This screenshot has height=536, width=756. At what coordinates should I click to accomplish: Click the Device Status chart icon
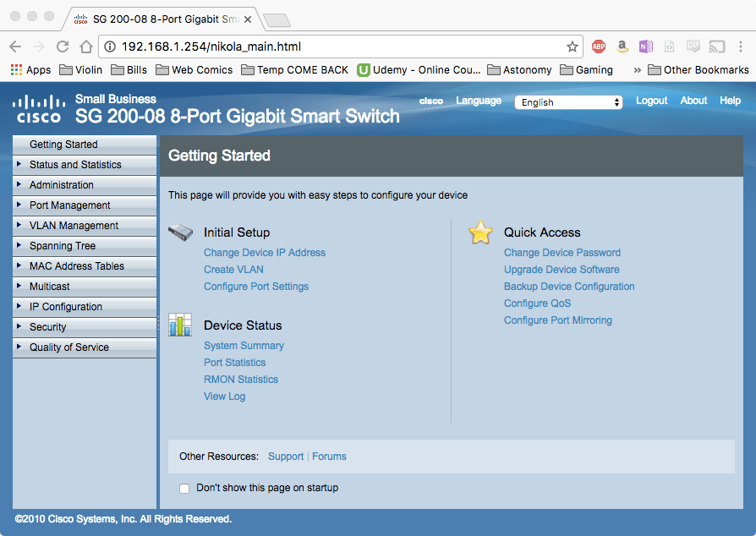point(180,325)
